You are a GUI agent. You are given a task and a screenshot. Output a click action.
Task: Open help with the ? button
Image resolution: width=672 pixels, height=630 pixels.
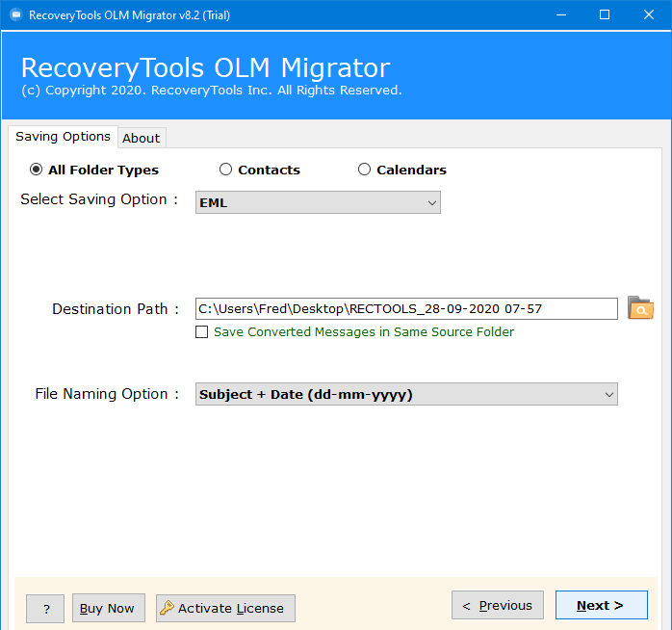[x=45, y=609]
